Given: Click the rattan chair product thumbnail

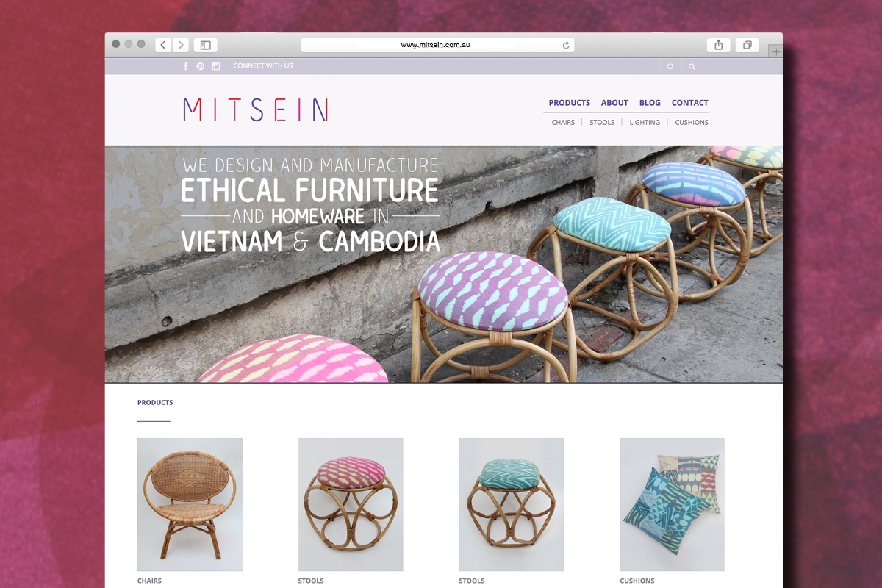Looking at the screenshot, I should coord(190,504).
